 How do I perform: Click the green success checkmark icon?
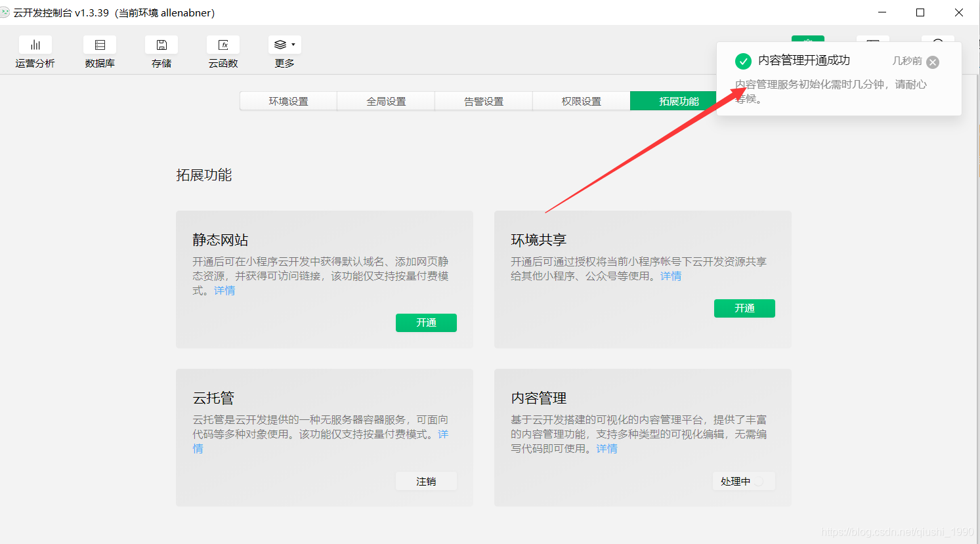(x=743, y=61)
